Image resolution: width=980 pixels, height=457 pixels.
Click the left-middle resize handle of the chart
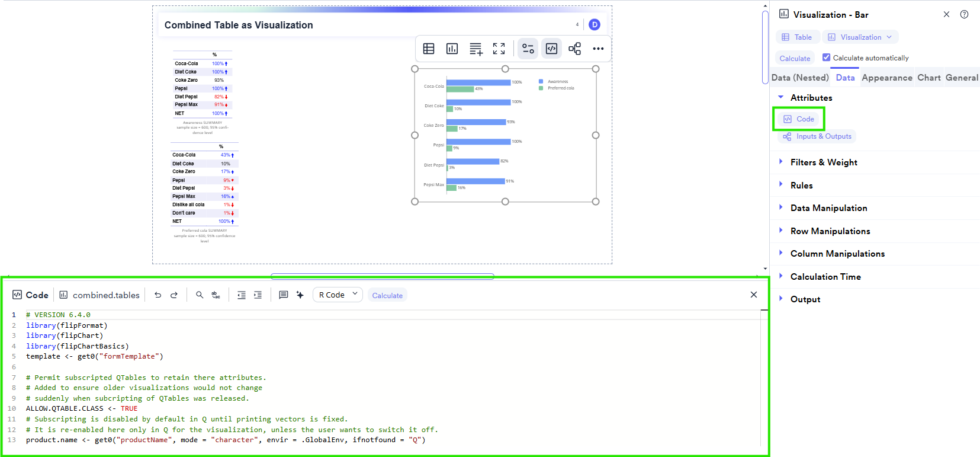coord(415,135)
